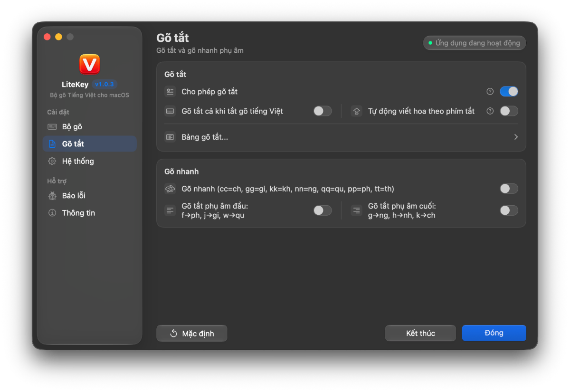Click the bug icon beside Báo lỗi
This screenshot has width=570, height=392.
pos(52,196)
